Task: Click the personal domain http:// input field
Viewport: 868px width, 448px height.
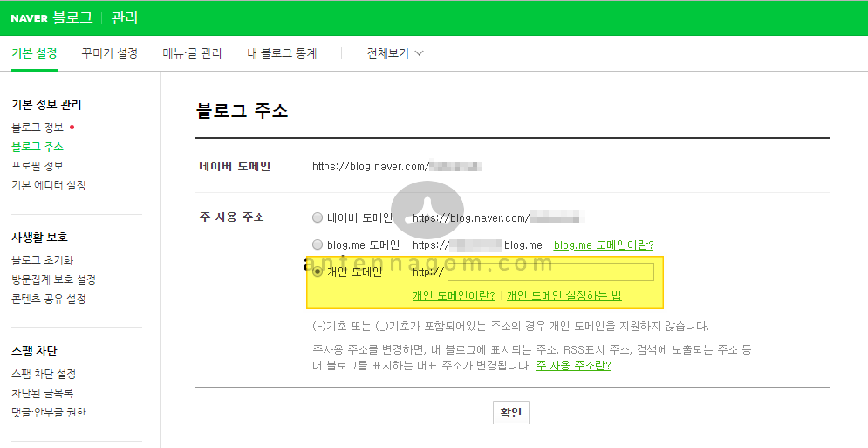Action: coord(550,272)
